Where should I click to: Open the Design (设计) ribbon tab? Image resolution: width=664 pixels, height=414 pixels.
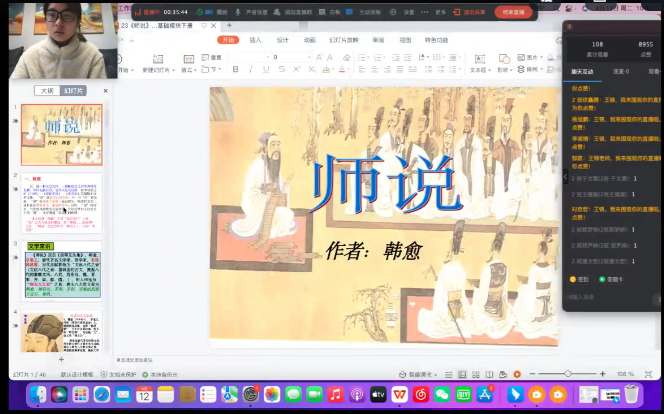[x=282, y=40]
